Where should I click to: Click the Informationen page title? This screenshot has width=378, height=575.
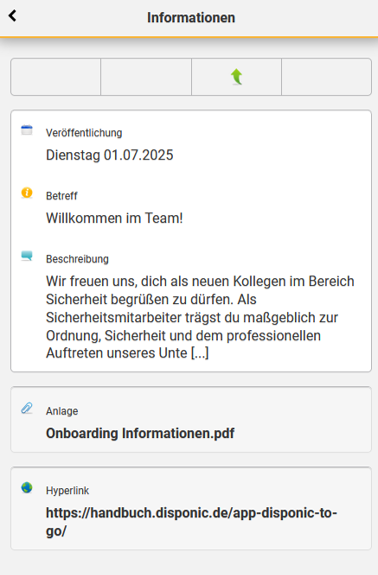(191, 18)
